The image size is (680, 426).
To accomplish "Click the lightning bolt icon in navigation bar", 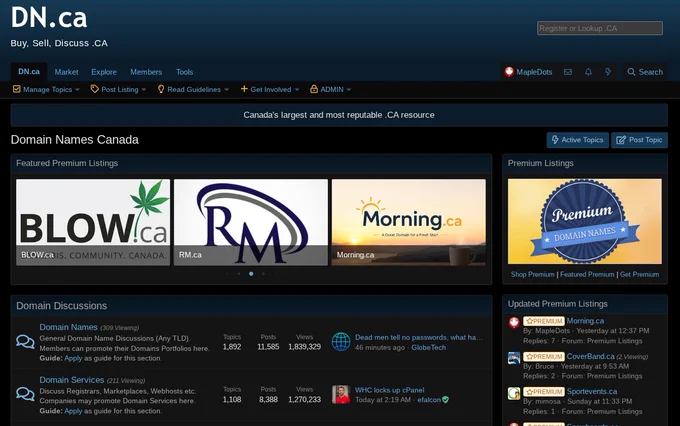I will coord(608,72).
